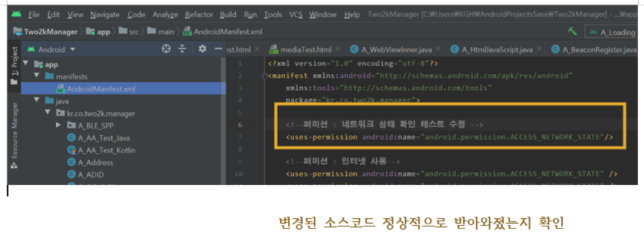This screenshot has width=644, height=243.
Task: Click the folder icon on left tool stripe
Action: click(x=14, y=82)
